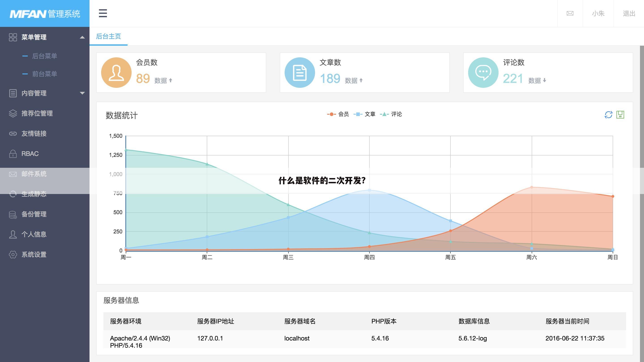Click the orange 会员数 user circle icon
644x362 pixels.
pyautogui.click(x=116, y=73)
